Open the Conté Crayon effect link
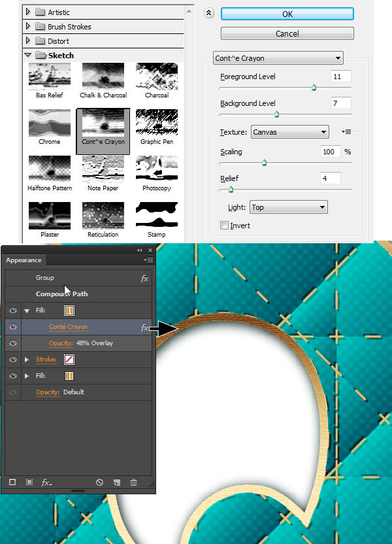 pyautogui.click(x=69, y=327)
